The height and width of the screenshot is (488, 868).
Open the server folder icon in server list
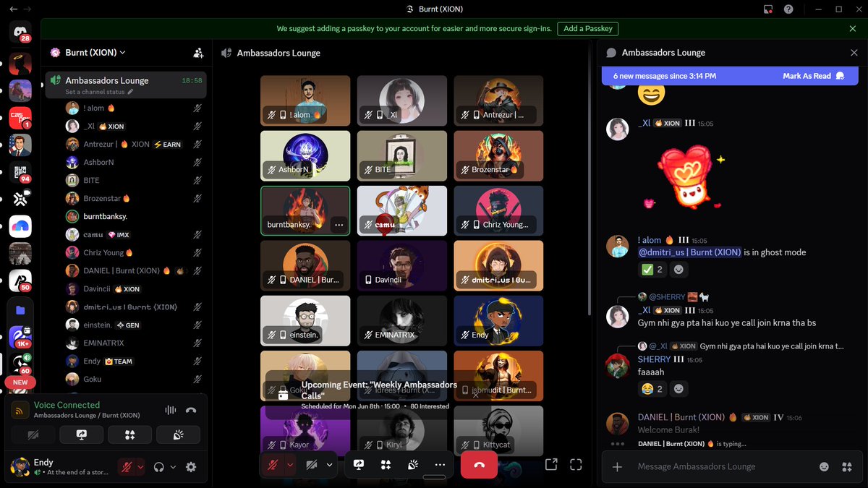20,310
